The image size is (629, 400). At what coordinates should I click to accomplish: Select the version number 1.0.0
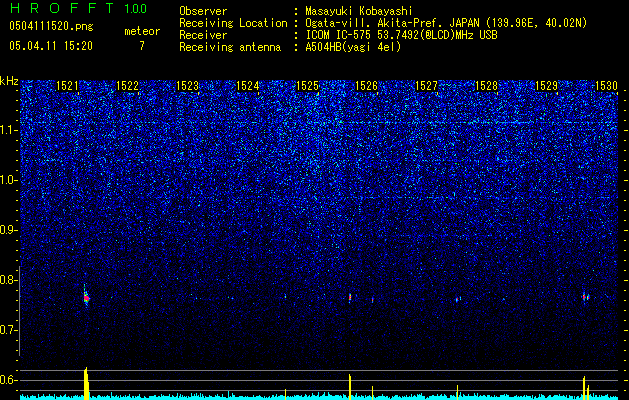pyautogui.click(x=136, y=9)
